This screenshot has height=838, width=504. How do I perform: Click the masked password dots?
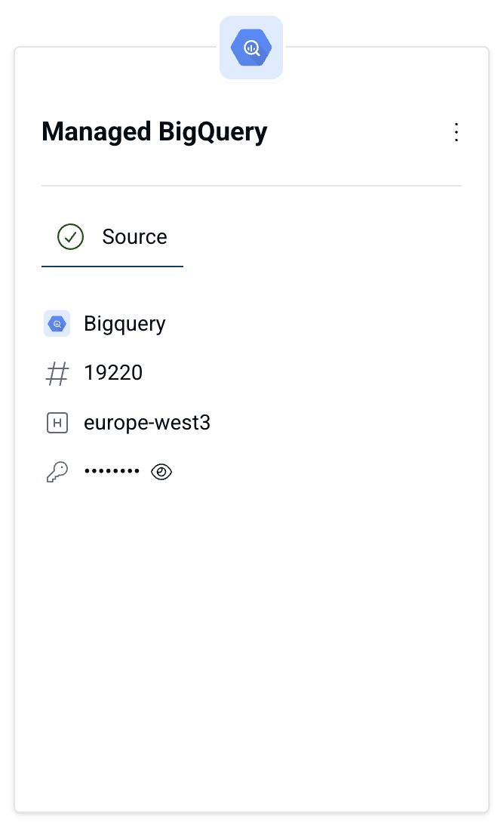112,471
